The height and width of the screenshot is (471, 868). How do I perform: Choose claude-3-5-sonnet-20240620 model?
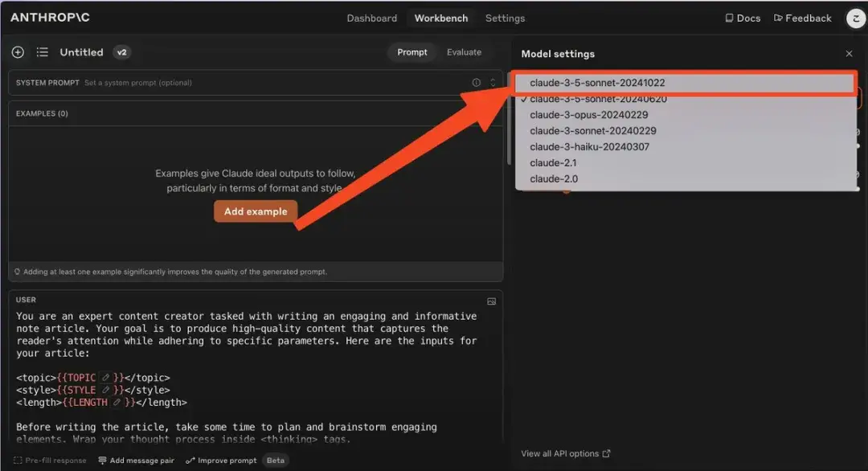(686, 100)
